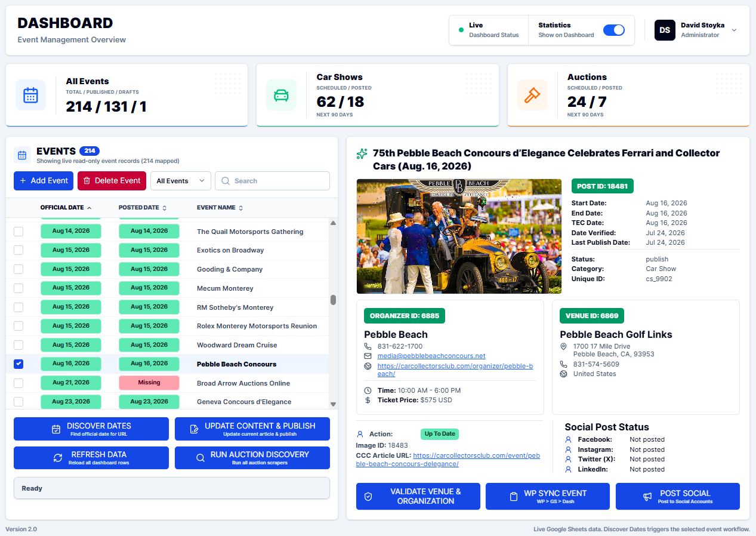Click the Pebble Beach Concours event photo
This screenshot has width=756, height=536.
click(x=459, y=236)
